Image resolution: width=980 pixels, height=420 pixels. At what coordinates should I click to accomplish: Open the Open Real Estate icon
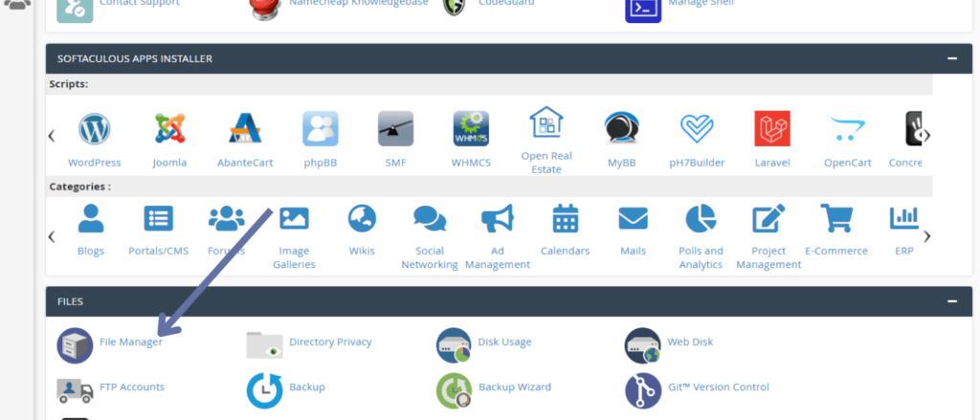(546, 122)
